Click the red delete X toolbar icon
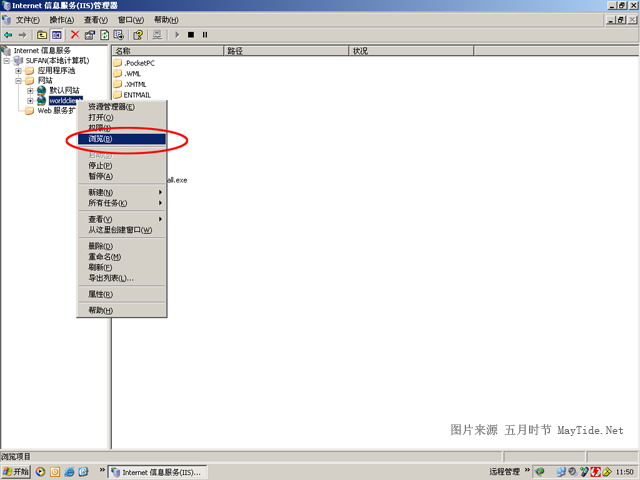The height and width of the screenshot is (480, 640). [75, 35]
